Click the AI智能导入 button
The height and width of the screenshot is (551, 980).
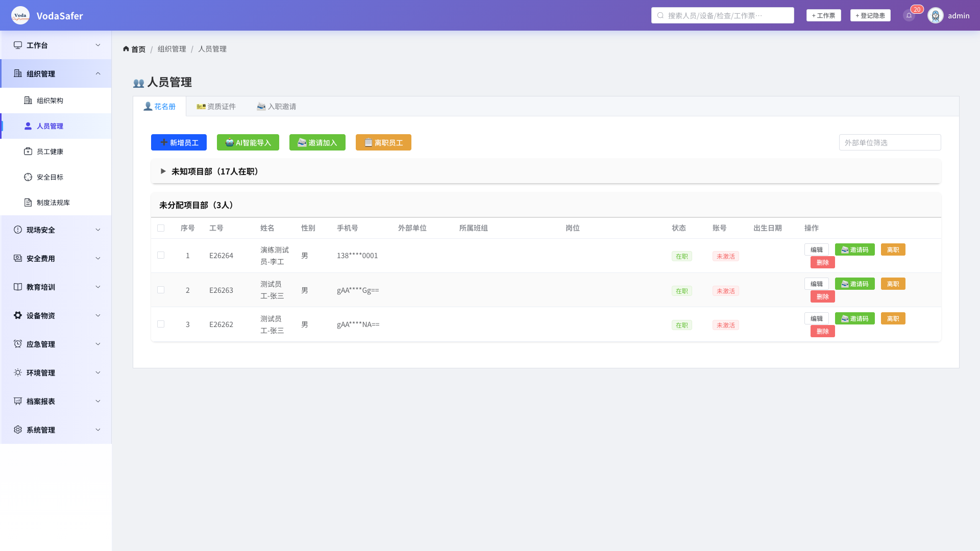[x=248, y=142]
